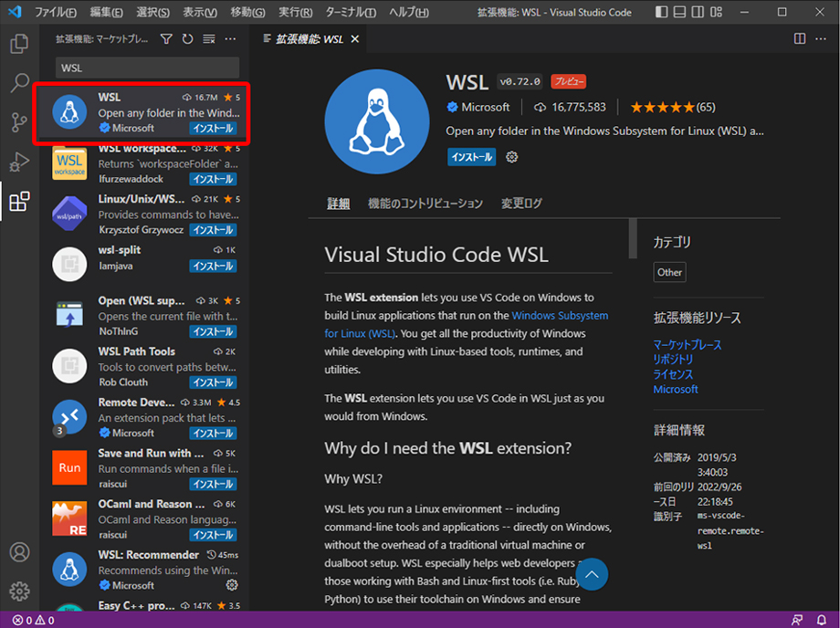Filter extensions with the funnel icon
The height and width of the screenshot is (628, 840).
(x=166, y=39)
